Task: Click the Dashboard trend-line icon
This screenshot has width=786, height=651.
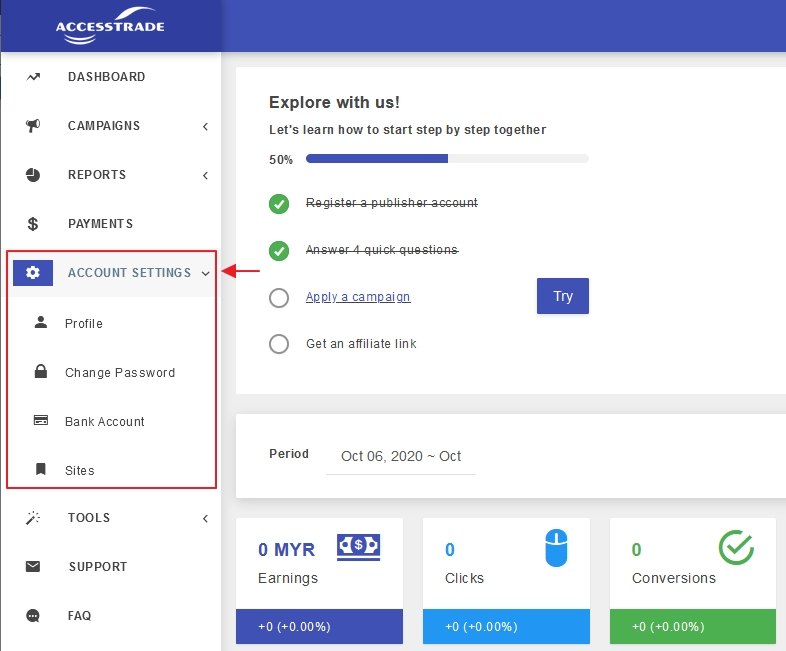Action: [33, 77]
